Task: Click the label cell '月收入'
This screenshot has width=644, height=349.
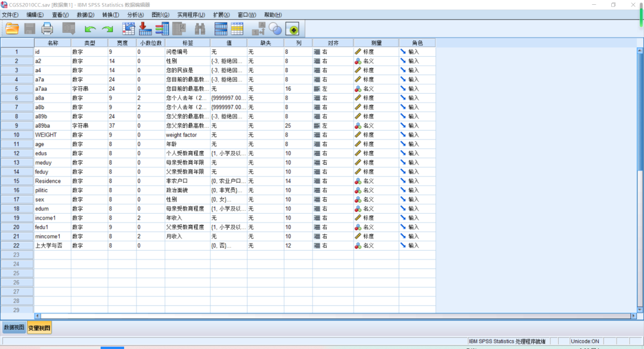Action: pyautogui.click(x=188, y=236)
